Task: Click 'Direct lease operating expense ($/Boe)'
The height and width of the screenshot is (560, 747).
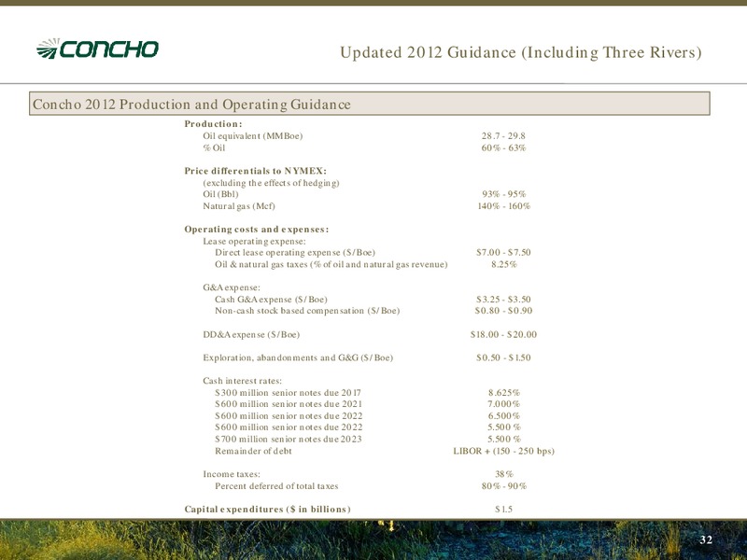Action: [295, 252]
